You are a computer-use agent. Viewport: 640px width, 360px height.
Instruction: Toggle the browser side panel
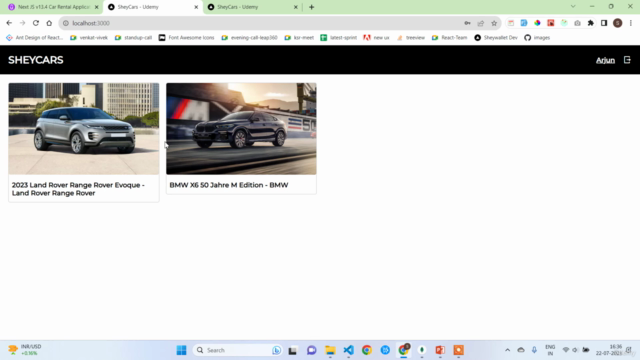(604, 23)
